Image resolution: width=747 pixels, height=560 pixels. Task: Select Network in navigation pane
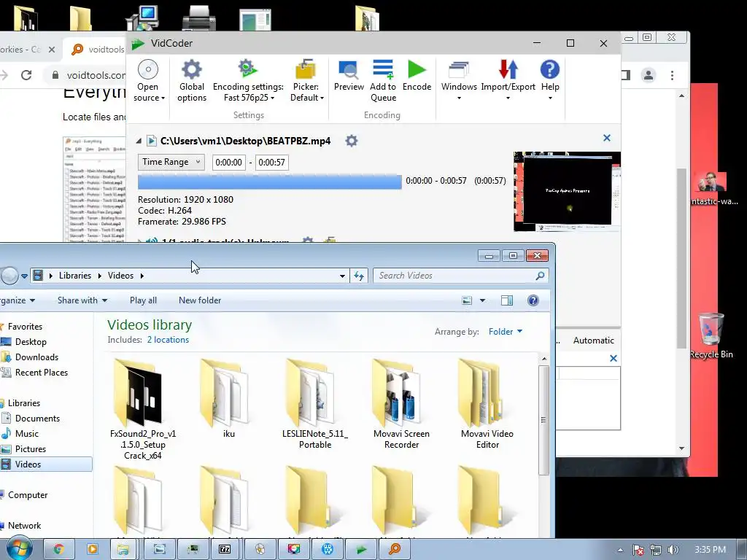click(x=24, y=526)
